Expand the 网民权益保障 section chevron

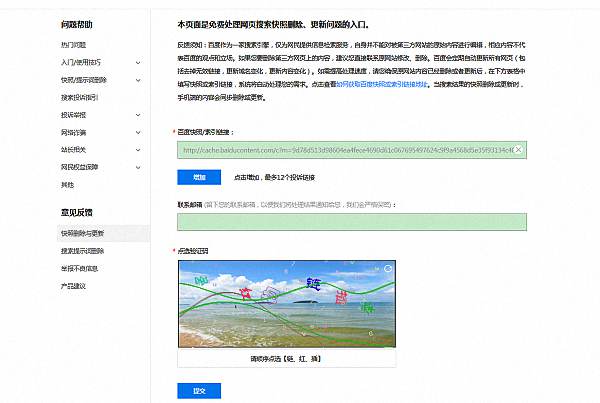coord(138,167)
